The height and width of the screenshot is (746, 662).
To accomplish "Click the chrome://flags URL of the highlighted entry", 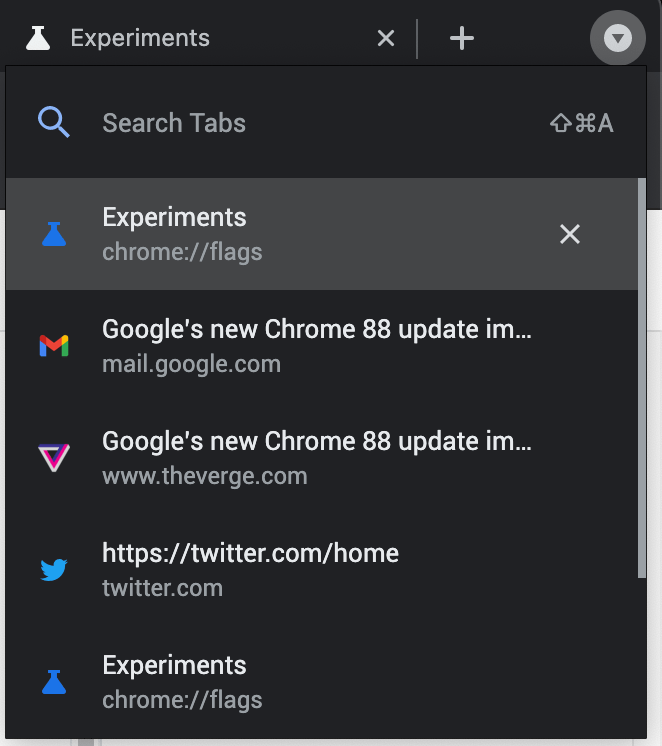I will point(182,251).
